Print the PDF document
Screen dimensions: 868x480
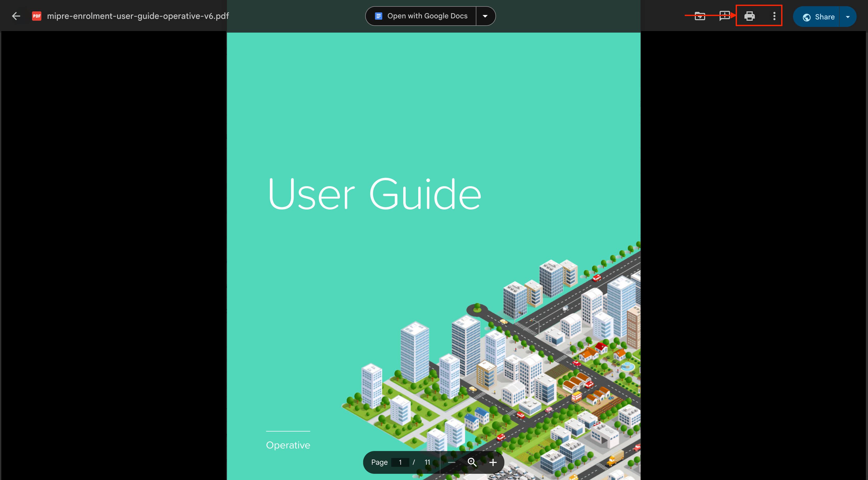click(749, 16)
